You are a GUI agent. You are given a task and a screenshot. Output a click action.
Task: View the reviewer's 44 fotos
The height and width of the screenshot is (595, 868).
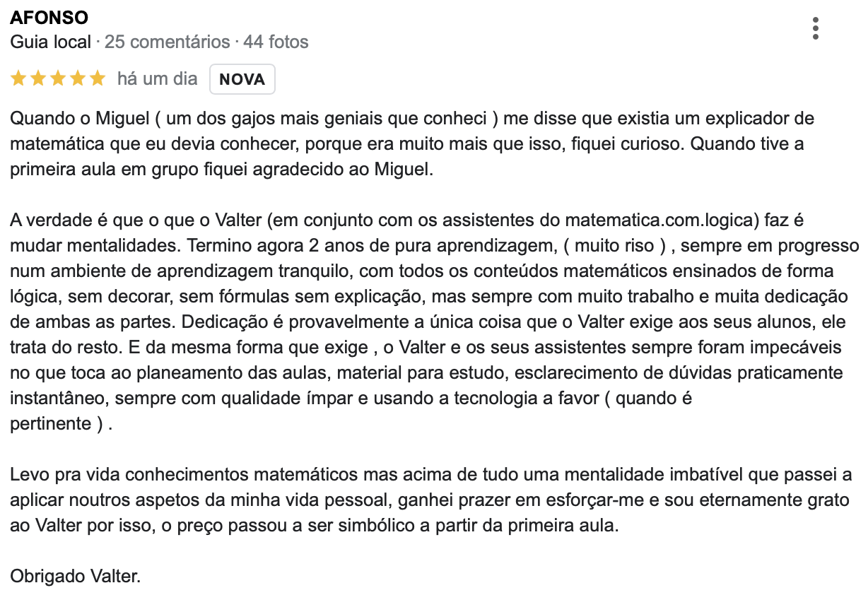(276, 42)
